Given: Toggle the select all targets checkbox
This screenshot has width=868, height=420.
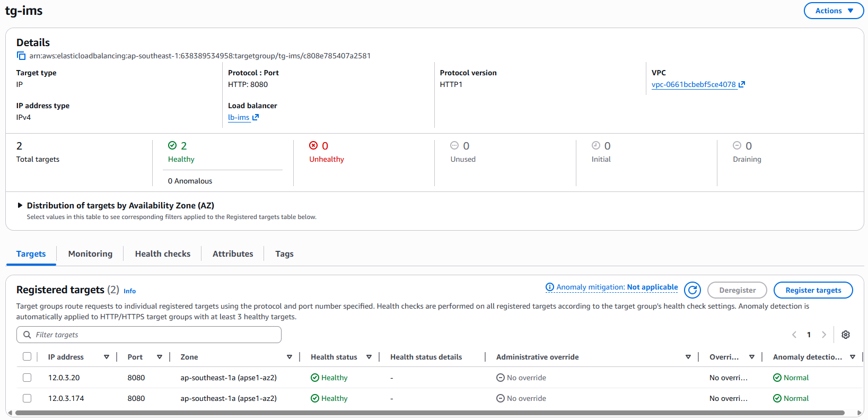Looking at the screenshot, I should [x=27, y=357].
